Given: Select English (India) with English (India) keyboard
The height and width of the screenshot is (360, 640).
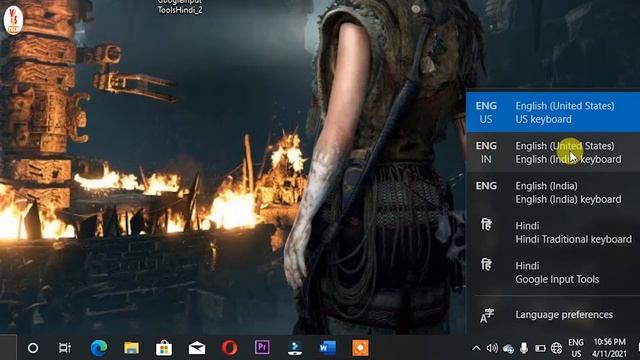Looking at the screenshot, I should (553, 192).
